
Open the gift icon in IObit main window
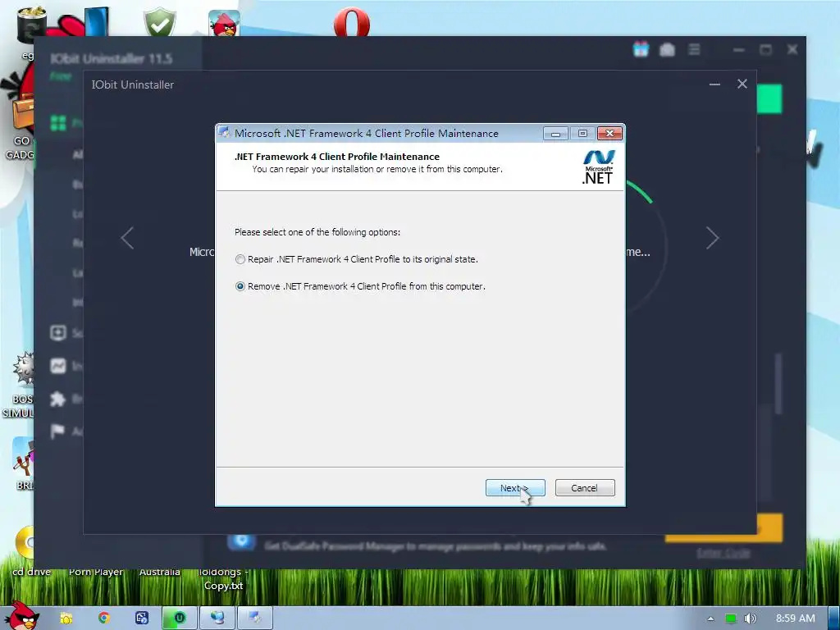pos(641,50)
